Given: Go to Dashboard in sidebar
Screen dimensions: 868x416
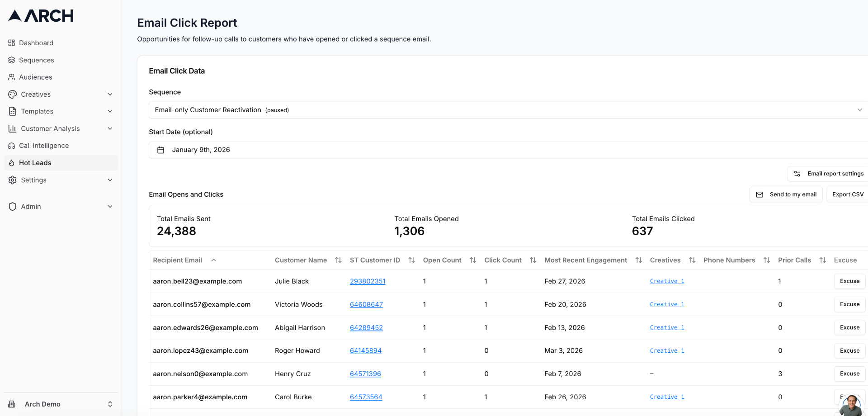Looking at the screenshot, I should coord(61,43).
